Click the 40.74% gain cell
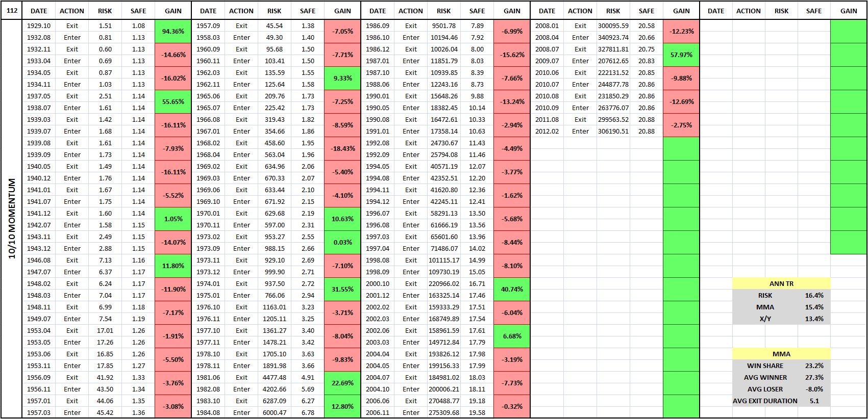Viewport: 868px width, 419px height. [x=512, y=290]
